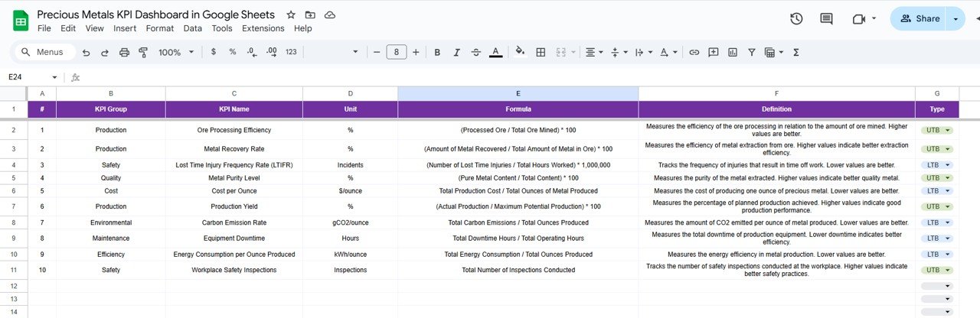Toggle italic formatting

pyautogui.click(x=456, y=52)
